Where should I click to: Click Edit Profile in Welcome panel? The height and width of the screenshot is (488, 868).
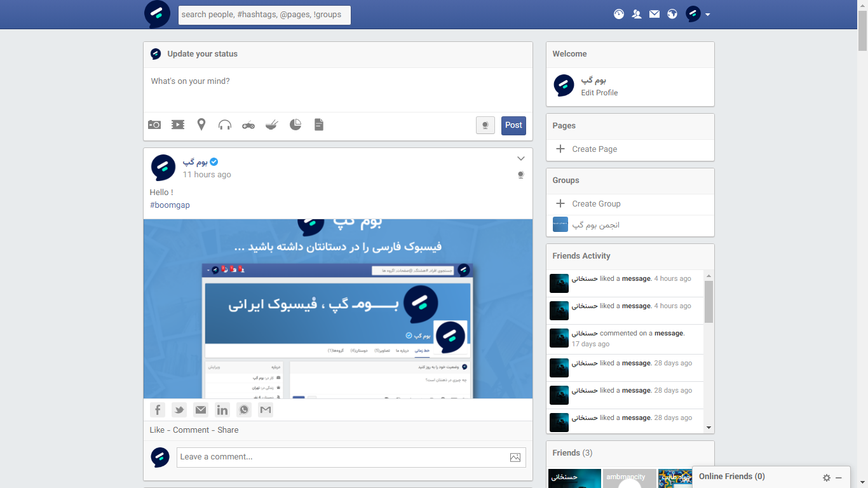(599, 93)
